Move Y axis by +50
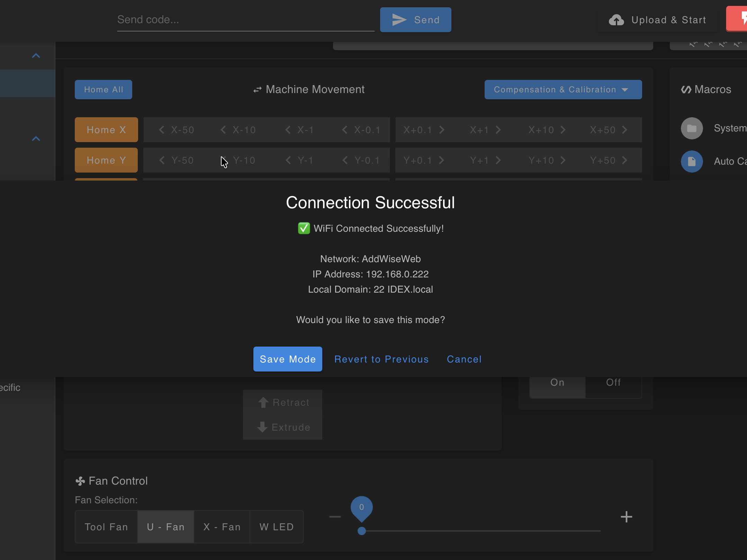 pos(609,160)
